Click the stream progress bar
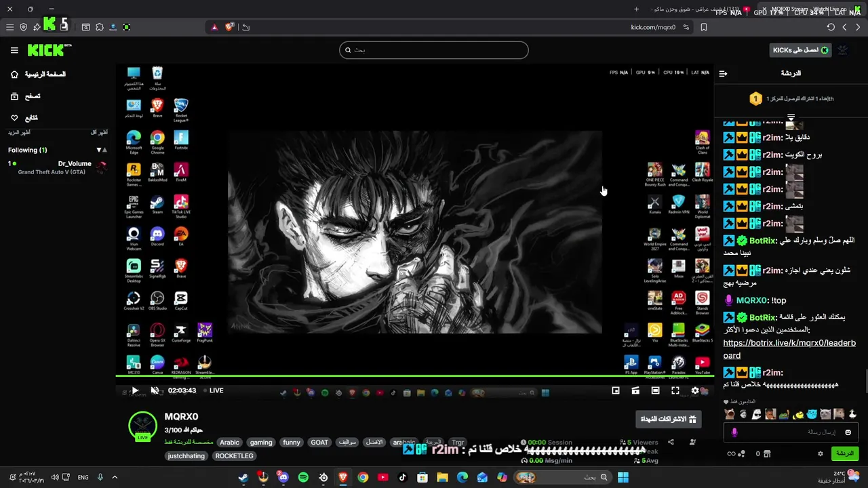868x488 pixels. coord(414,375)
